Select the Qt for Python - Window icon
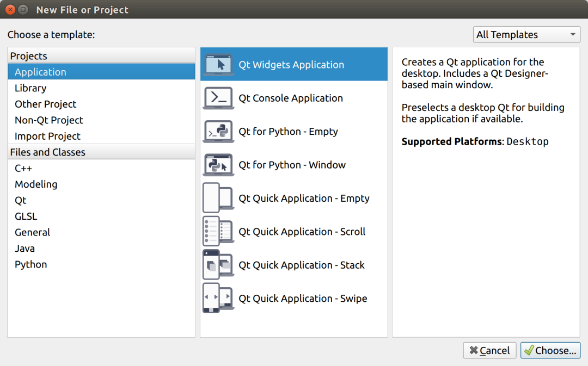Screen dimensions: 588x366 coord(218,165)
